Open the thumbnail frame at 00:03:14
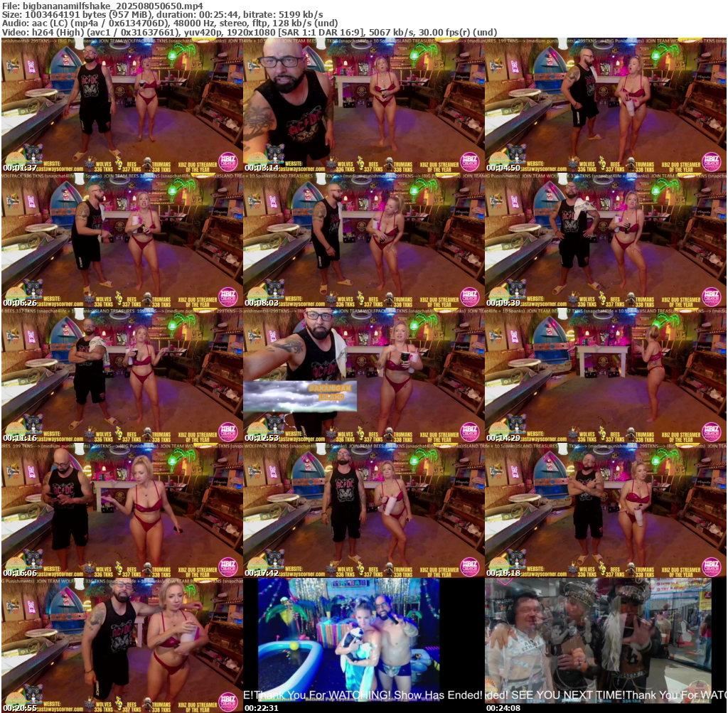The image size is (728, 713). click(363, 105)
